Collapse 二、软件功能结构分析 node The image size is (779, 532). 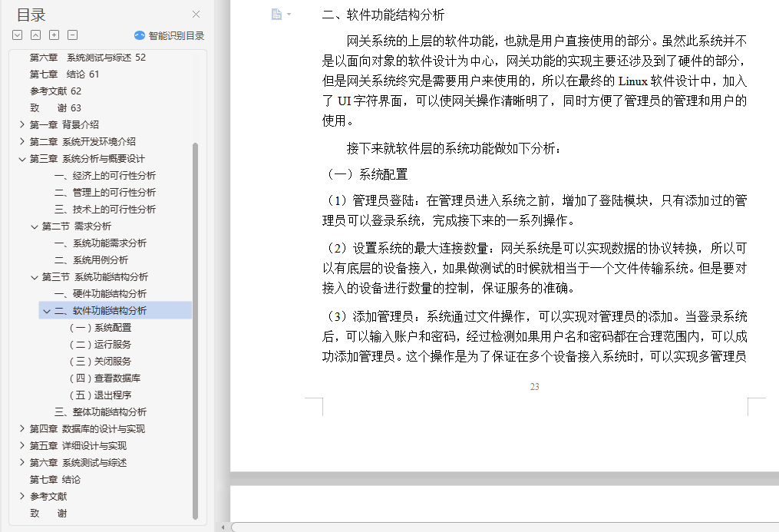(47, 311)
